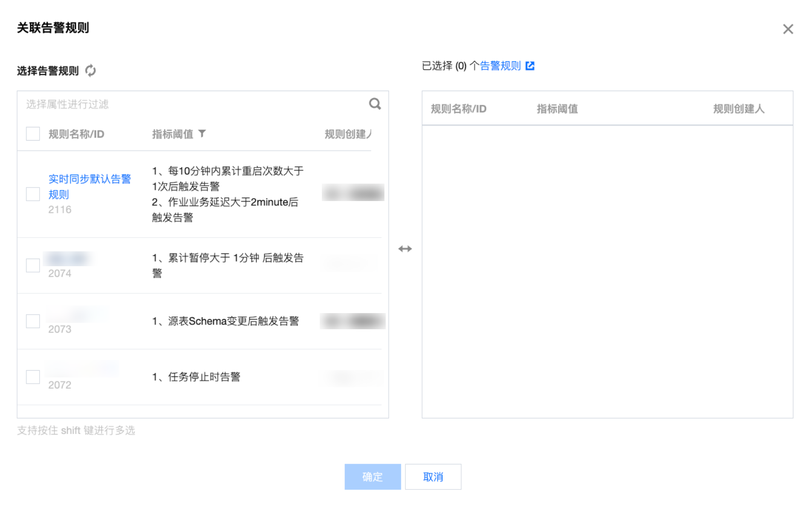Click 规则创建人 header in selected table
This screenshot has width=812, height=509.
tap(739, 109)
